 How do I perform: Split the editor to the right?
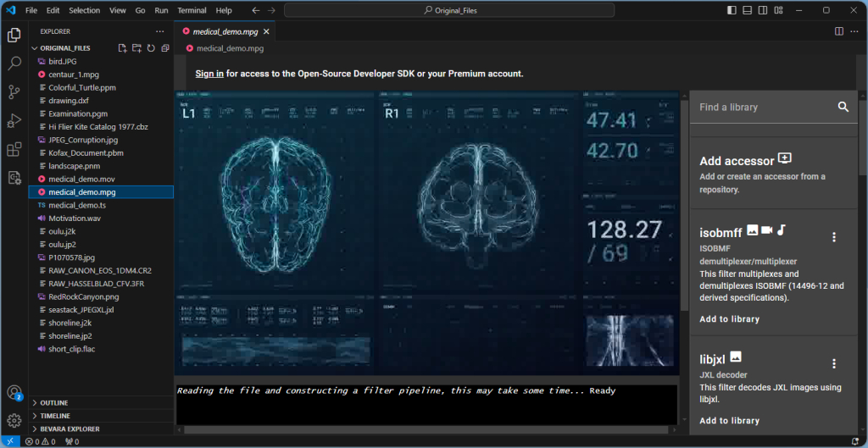click(839, 31)
